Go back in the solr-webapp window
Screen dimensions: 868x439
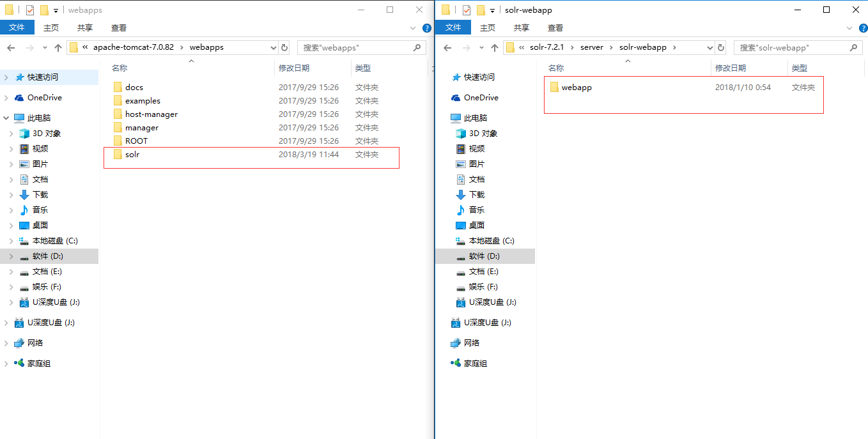(x=447, y=48)
